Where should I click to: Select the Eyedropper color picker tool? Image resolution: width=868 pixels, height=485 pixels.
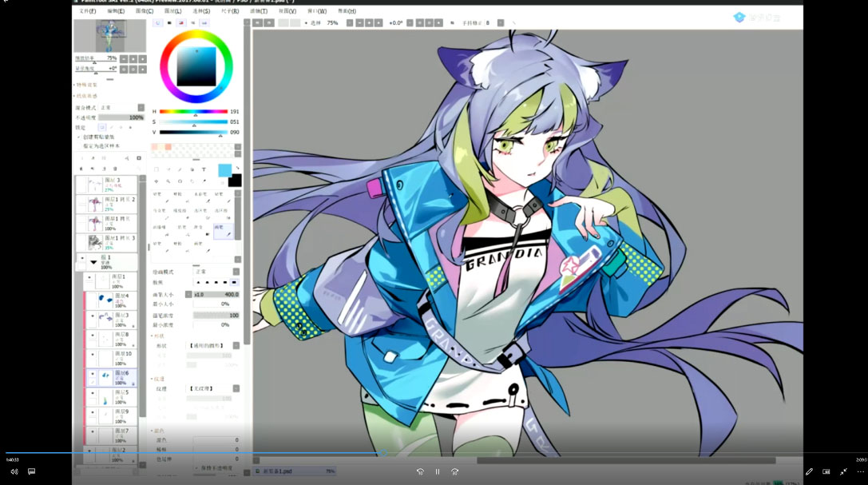pos(204,181)
